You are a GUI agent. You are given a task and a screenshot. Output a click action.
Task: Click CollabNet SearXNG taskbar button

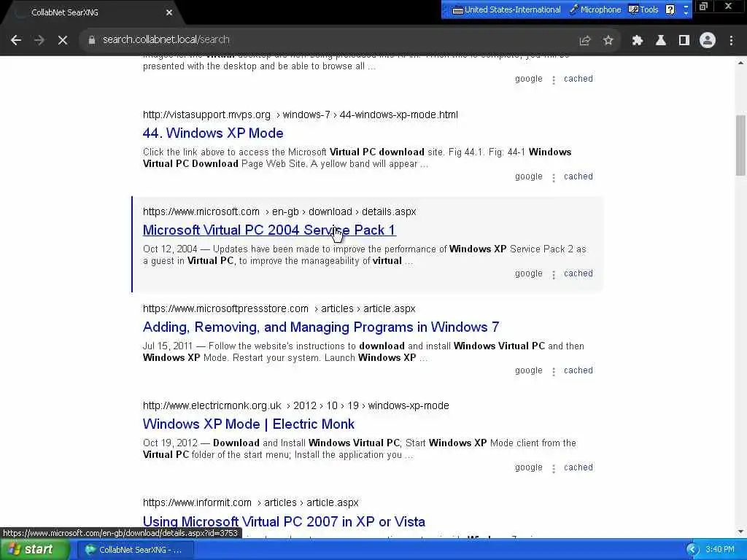tap(136, 550)
